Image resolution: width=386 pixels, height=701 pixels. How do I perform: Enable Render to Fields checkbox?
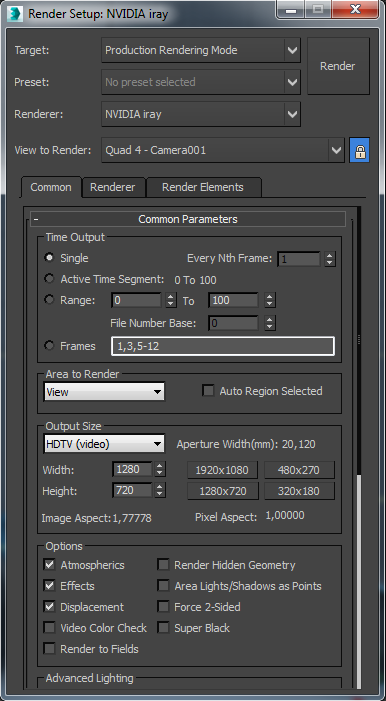(49, 649)
